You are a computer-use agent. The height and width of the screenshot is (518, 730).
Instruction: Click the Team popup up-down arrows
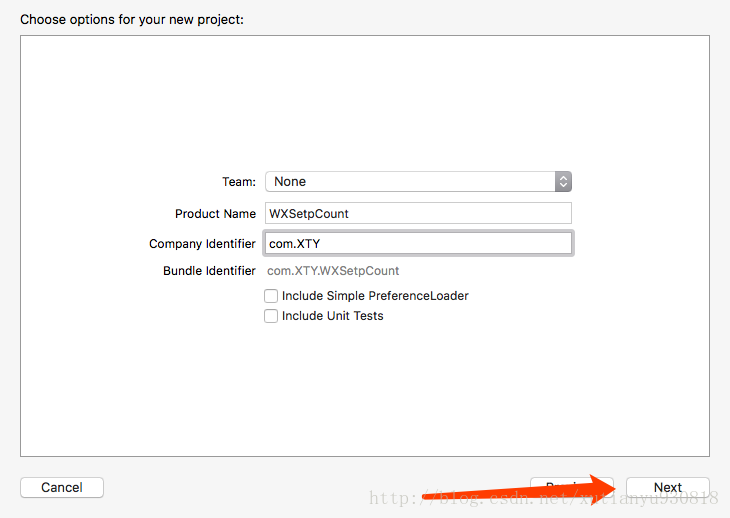coord(563,182)
